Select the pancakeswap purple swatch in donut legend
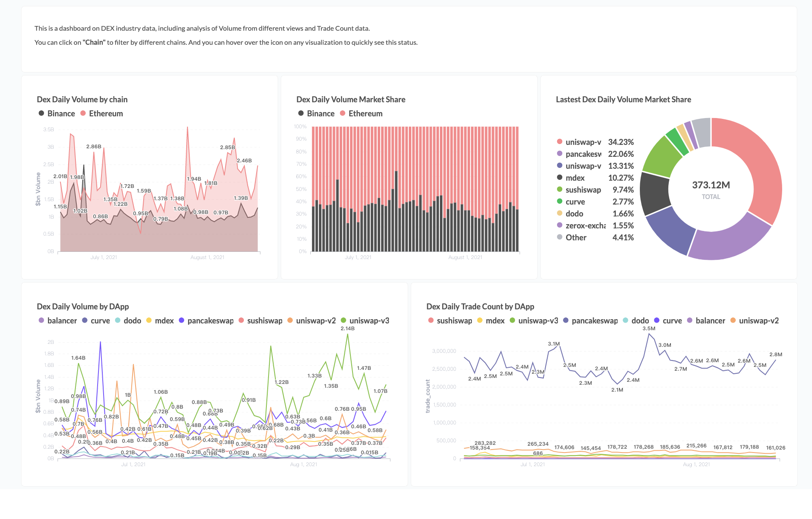This screenshot has width=812, height=519. point(559,154)
